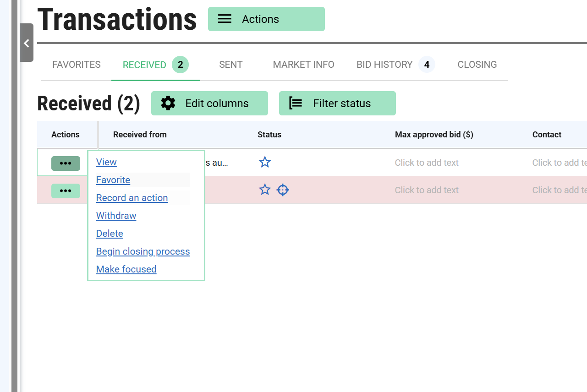Collapse the sidebar with the left chevron

27,43
